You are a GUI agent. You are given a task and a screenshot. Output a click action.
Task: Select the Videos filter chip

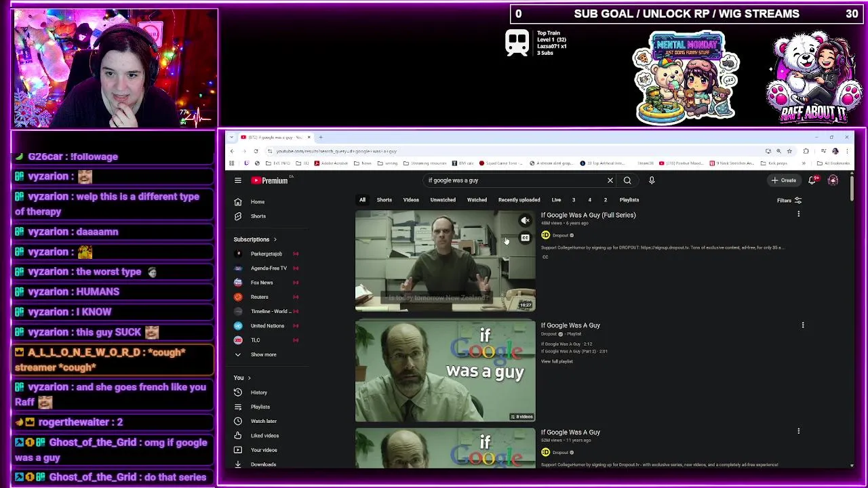(411, 200)
